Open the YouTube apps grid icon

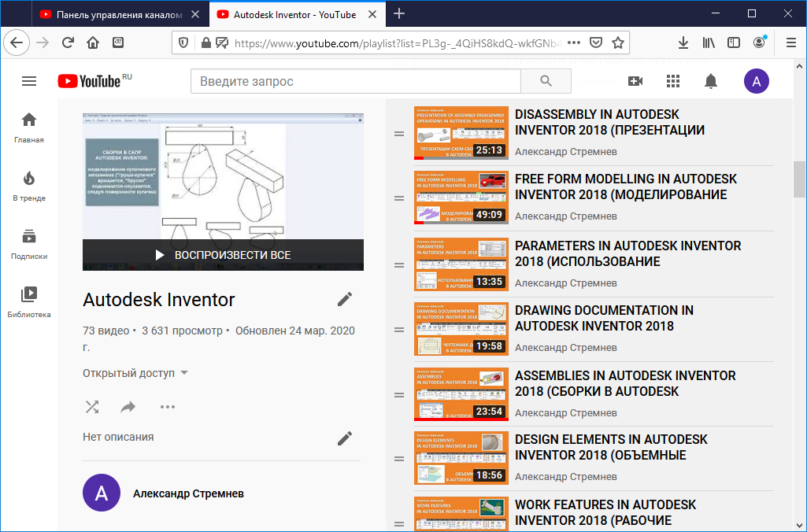673,81
